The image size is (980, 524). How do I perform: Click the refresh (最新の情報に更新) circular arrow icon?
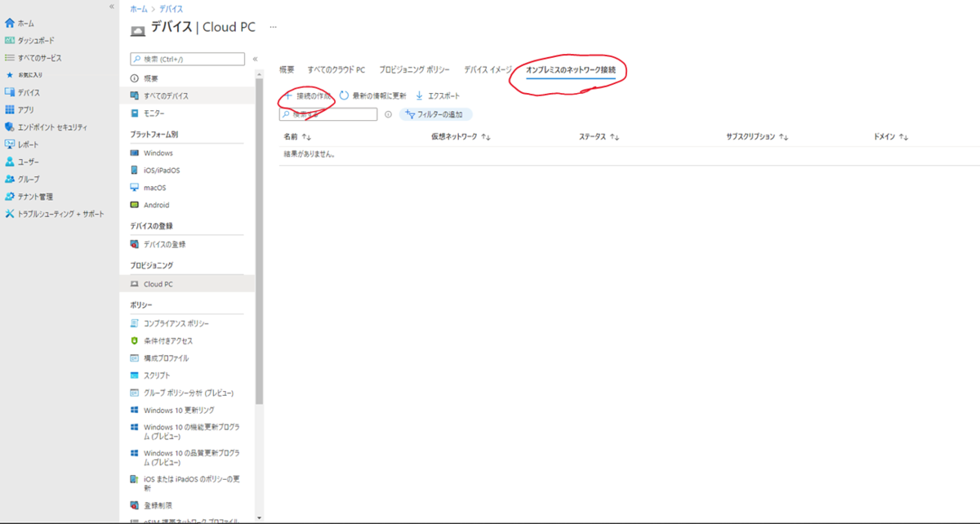[345, 95]
